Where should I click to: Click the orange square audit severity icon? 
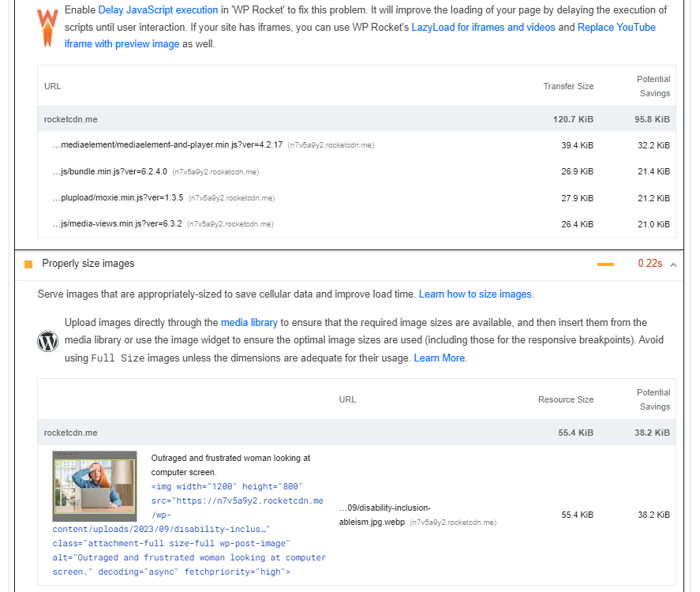pos(28,264)
